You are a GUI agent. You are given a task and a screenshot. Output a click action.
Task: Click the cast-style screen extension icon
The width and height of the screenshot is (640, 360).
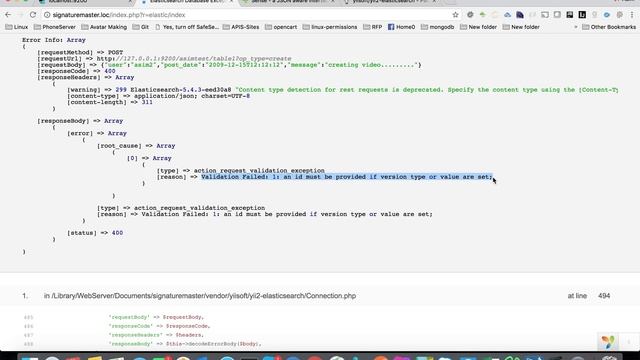pyautogui.click(x=544, y=15)
